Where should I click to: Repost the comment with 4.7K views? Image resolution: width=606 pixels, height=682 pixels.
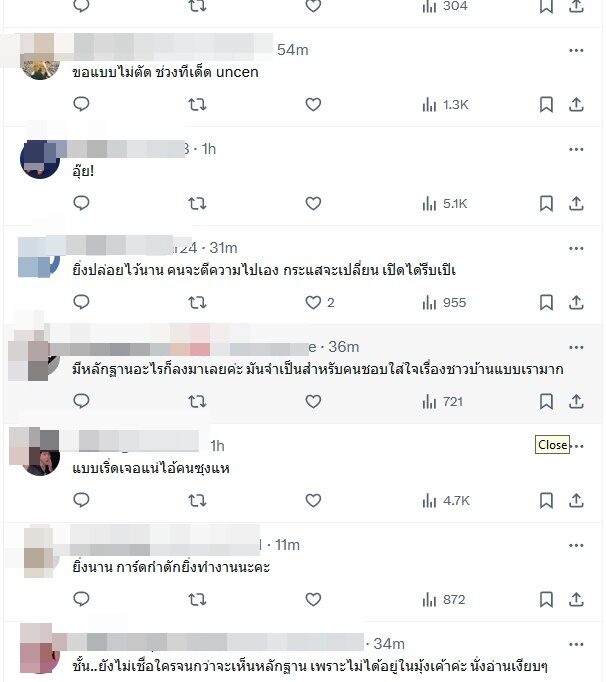click(x=197, y=501)
